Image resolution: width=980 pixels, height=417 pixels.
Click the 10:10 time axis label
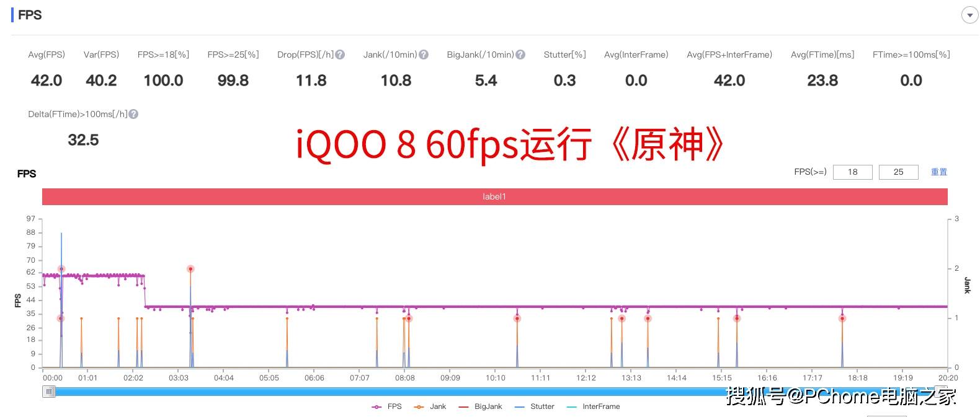[x=496, y=378]
